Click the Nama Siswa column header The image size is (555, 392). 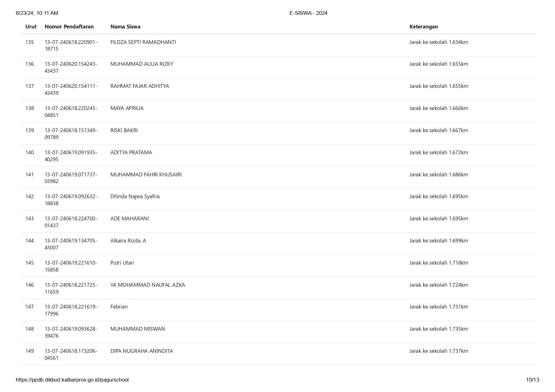coord(125,27)
